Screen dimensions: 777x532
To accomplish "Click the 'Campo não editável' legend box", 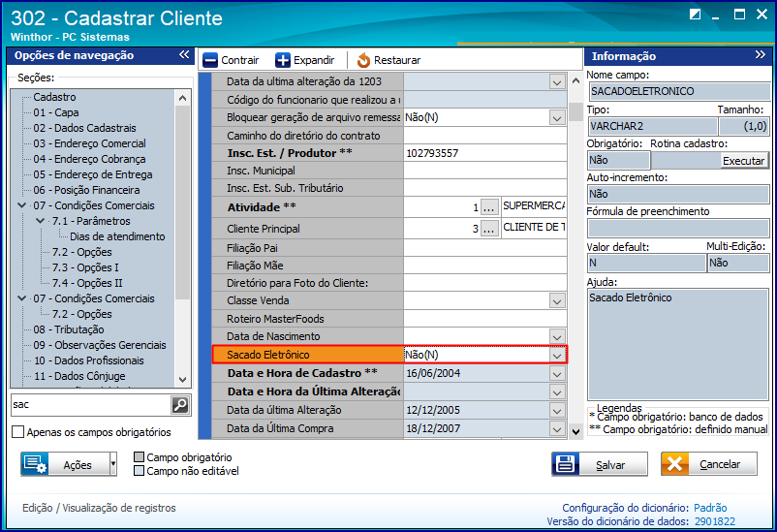I will click(140, 471).
